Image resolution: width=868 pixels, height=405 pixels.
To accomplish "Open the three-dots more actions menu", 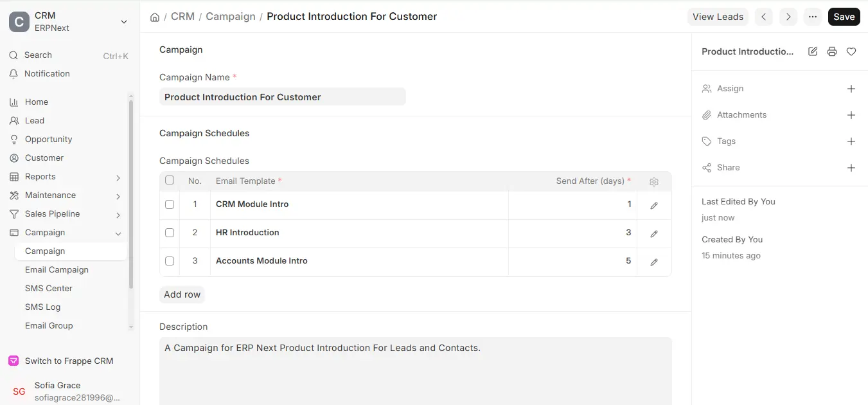I will pos(813,17).
